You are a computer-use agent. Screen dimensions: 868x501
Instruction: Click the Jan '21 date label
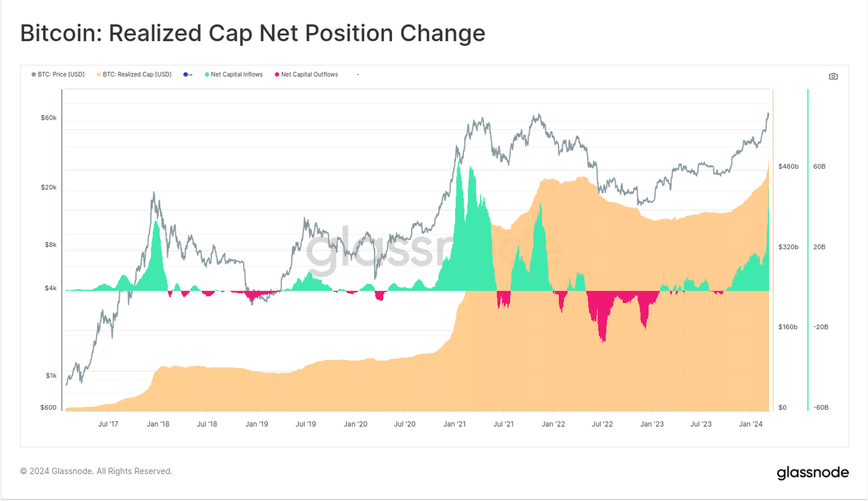[x=454, y=424]
